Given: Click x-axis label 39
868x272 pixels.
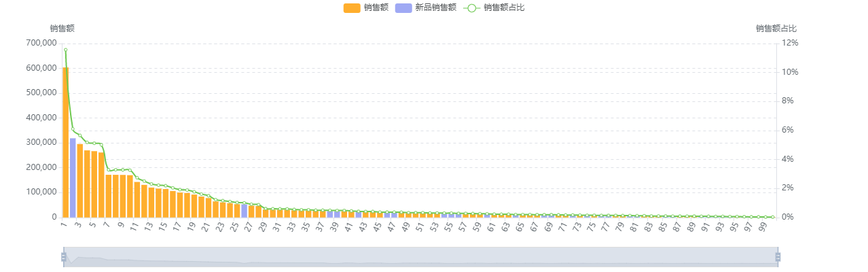Looking at the screenshot, I should click(334, 226).
